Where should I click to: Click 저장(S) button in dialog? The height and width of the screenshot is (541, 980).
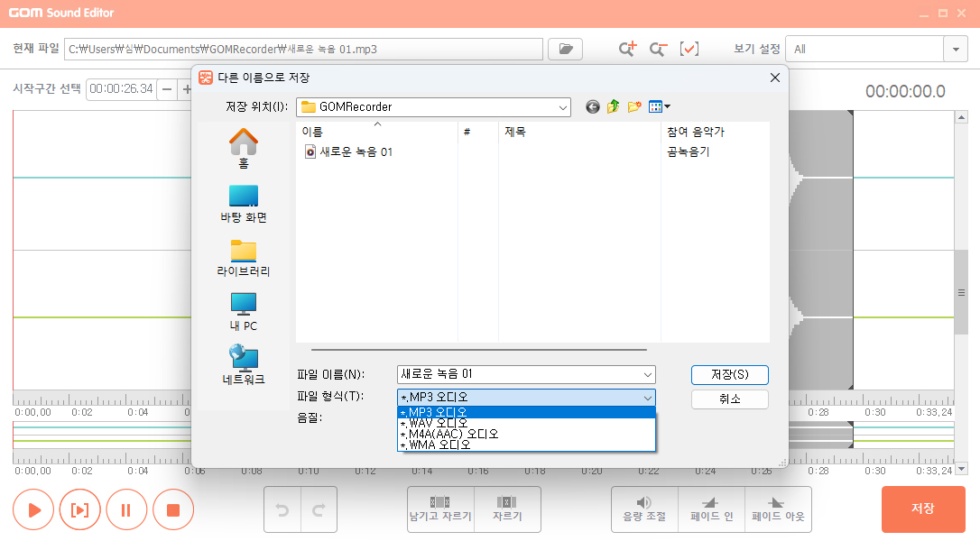(729, 375)
